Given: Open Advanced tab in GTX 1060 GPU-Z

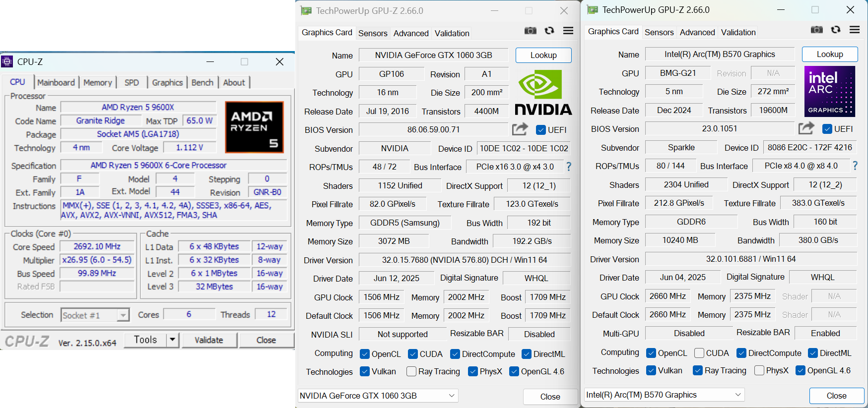Looking at the screenshot, I should 411,33.
